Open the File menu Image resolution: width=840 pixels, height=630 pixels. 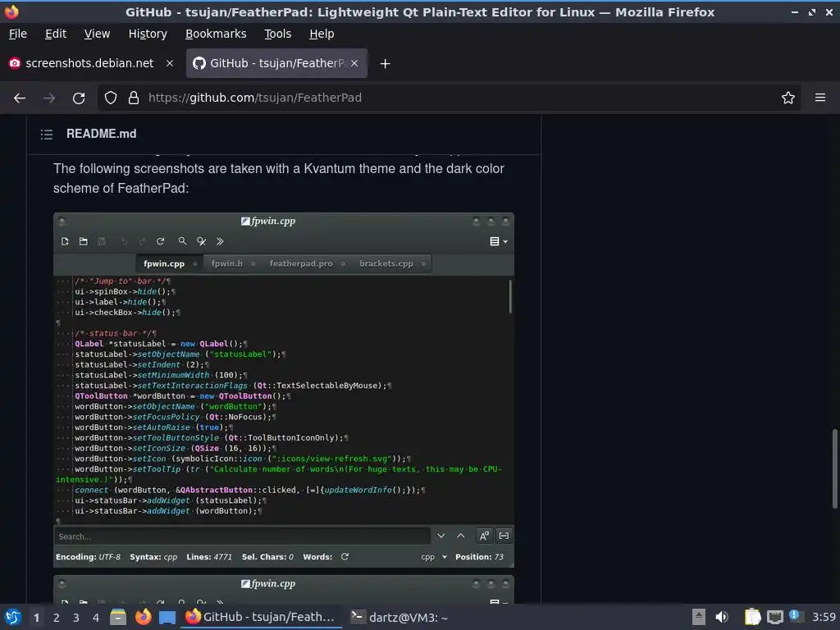tap(18, 34)
